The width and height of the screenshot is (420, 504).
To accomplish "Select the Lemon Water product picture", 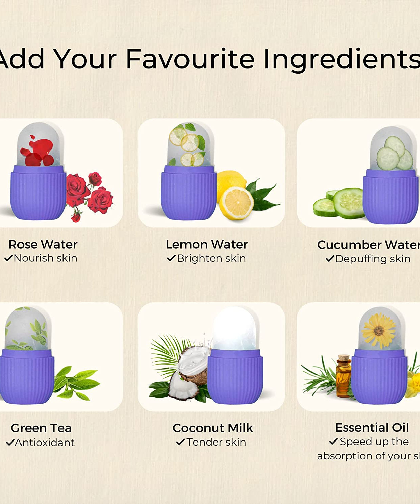I will tap(211, 173).
